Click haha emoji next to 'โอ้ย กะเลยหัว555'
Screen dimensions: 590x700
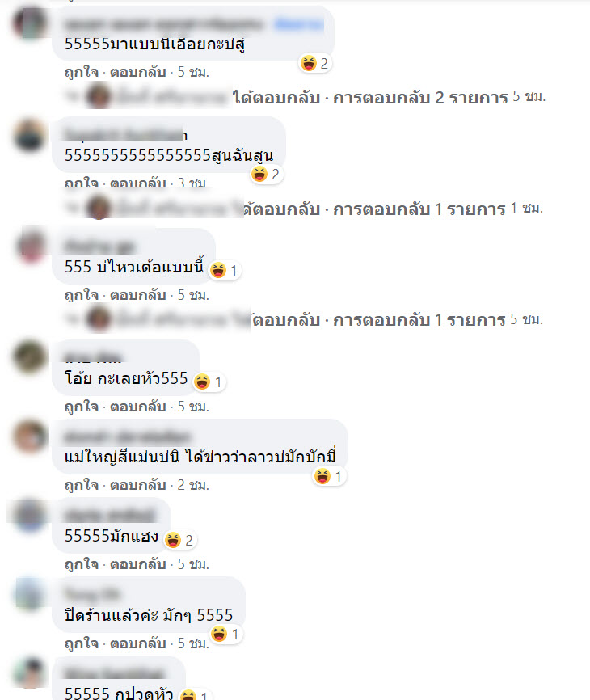pyautogui.click(x=209, y=382)
